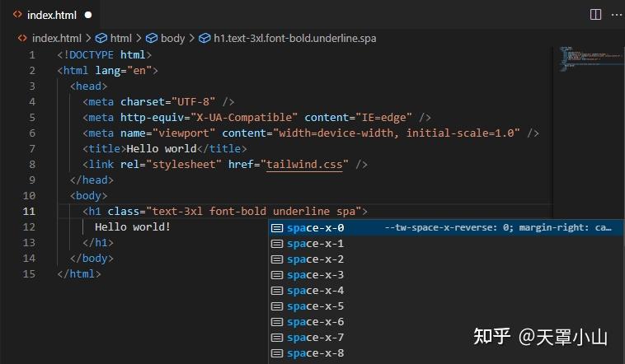Click the --tw-space-x-reverse detail text
The width and height of the screenshot is (625, 364).
point(498,227)
